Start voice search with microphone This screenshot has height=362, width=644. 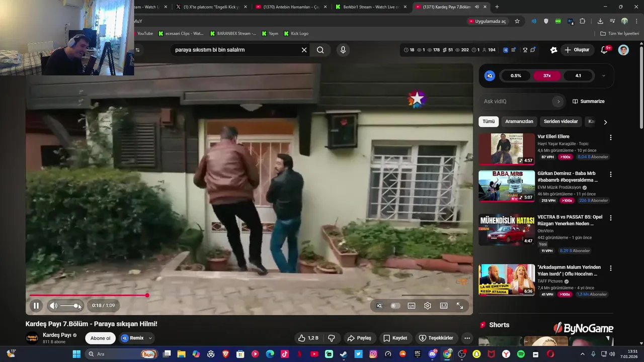(x=343, y=50)
